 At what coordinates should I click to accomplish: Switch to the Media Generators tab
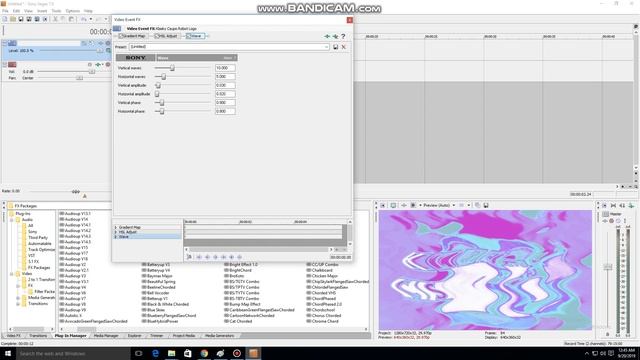tap(220, 336)
